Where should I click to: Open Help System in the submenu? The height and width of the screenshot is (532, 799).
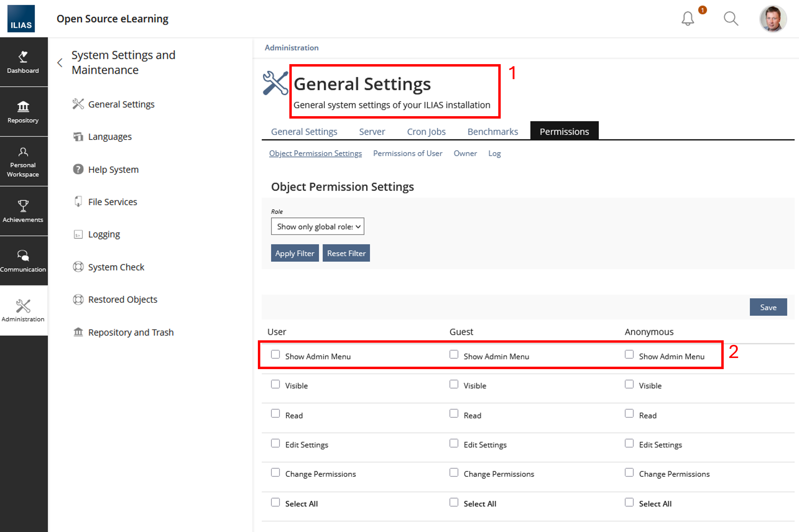point(113,169)
